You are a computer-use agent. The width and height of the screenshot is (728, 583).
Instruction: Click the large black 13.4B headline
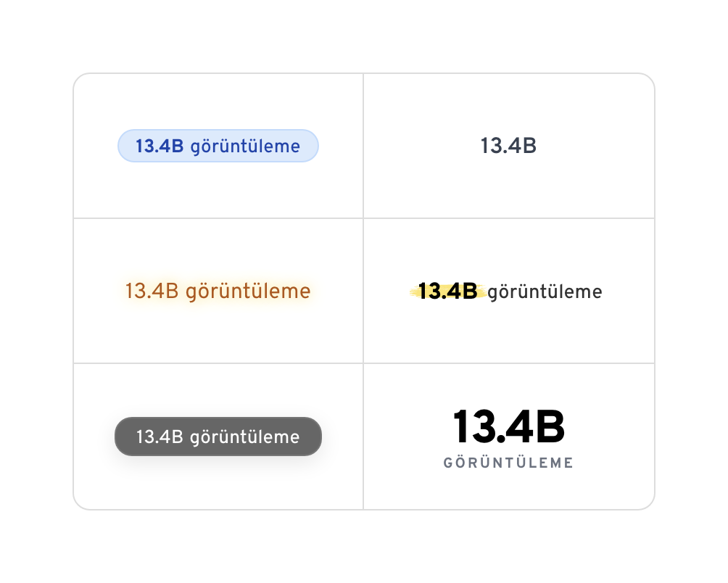[x=508, y=427]
